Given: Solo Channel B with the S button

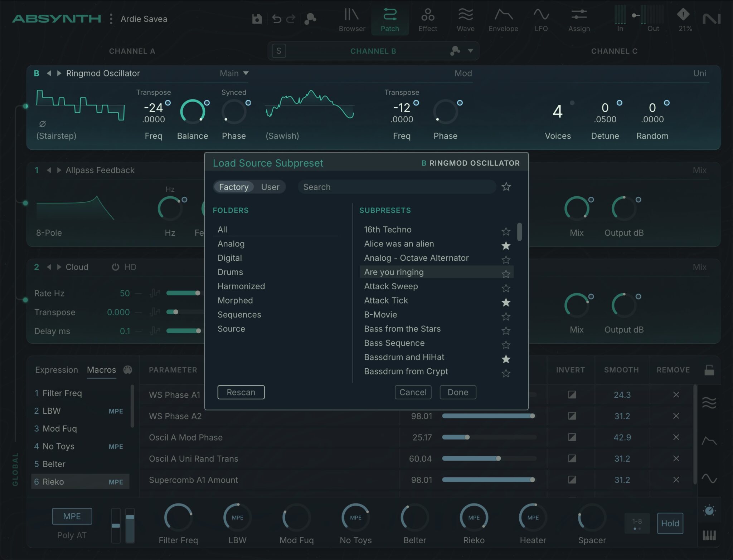Looking at the screenshot, I should pyautogui.click(x=279, y=51).
